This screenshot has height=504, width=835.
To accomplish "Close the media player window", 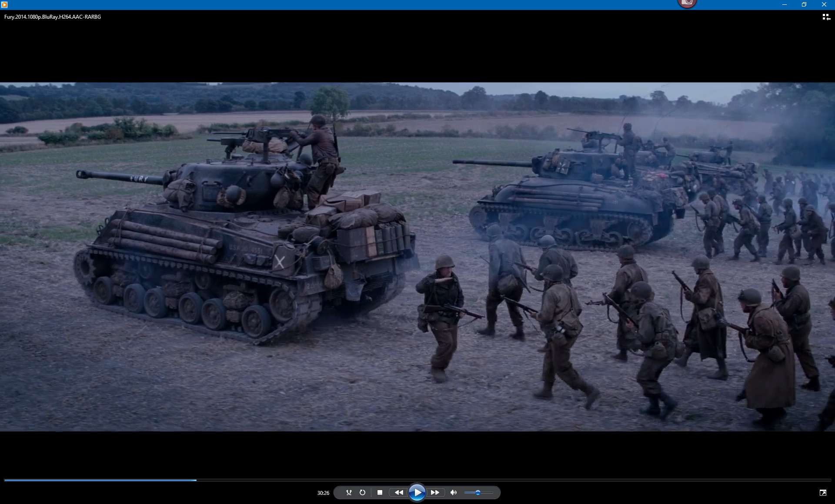I will tap(824, 4).
